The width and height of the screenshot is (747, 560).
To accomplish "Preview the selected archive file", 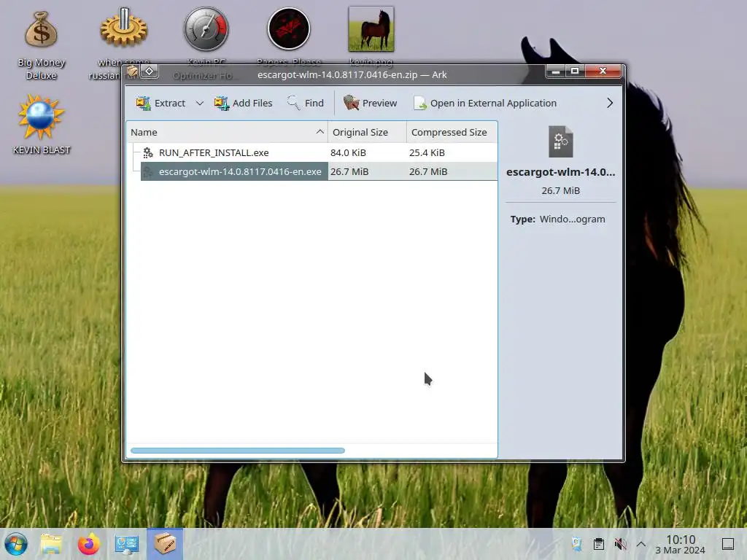I will click(x=370, y=103).
